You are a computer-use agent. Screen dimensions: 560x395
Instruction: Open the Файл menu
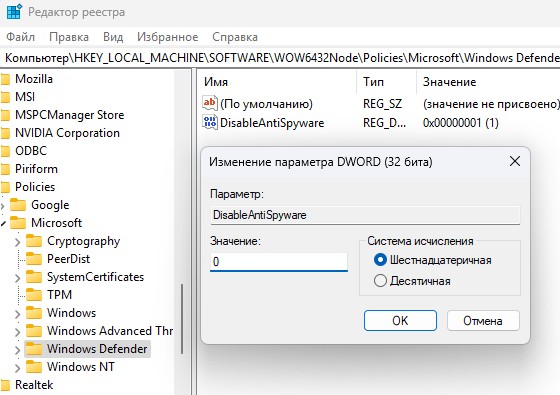click(21, 37)
